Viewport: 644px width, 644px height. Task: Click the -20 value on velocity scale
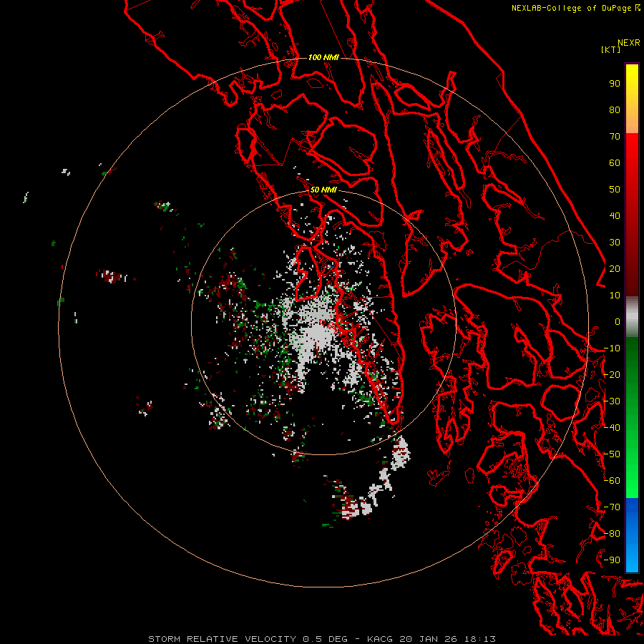612,374
